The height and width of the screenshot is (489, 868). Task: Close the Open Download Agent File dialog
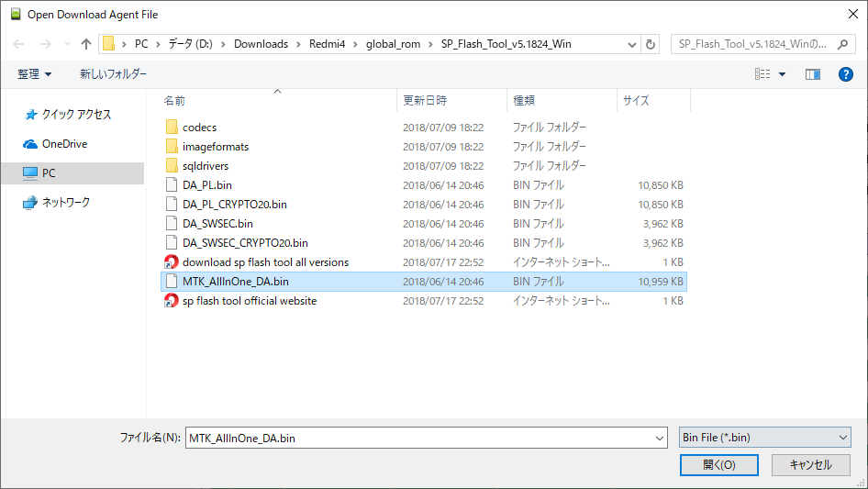[853, 14]
